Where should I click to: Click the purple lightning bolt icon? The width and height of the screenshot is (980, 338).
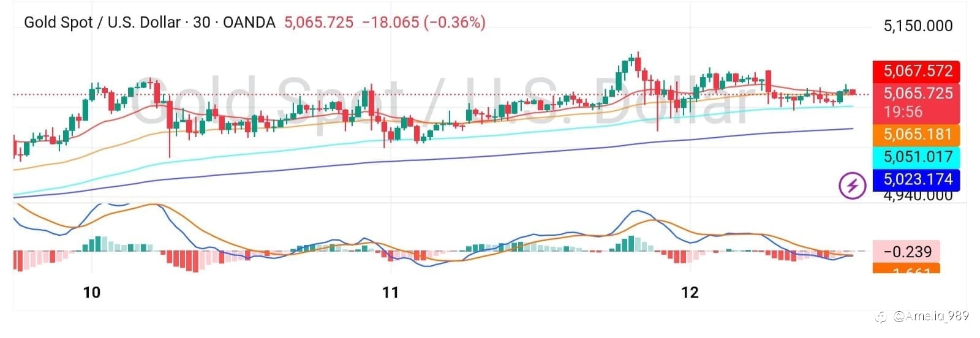852,185
